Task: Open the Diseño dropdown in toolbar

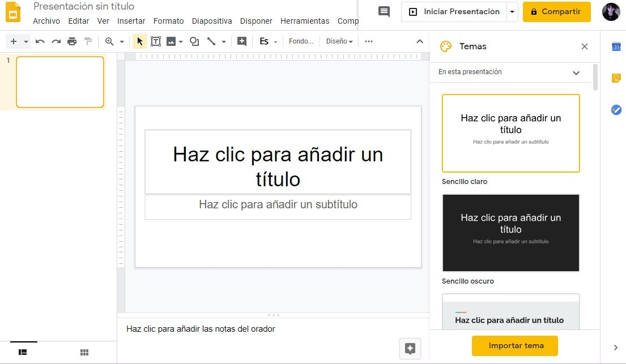Action: click(x=339, y=41)
